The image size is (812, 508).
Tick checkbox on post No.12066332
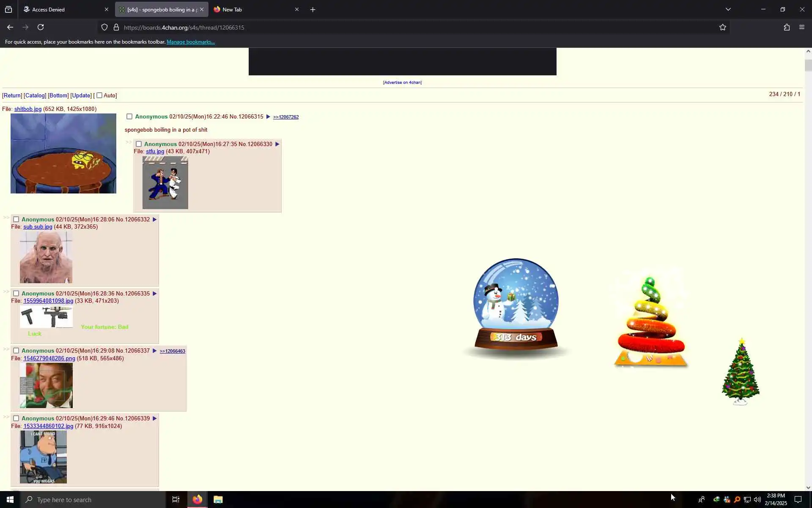pos(16,220)
